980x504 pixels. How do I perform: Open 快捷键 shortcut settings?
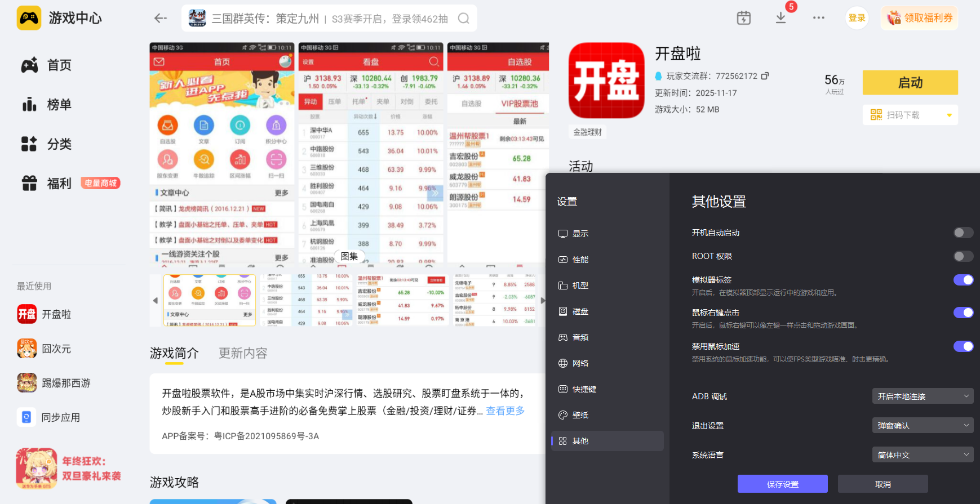pyautogui.click(x=607, y=389)
